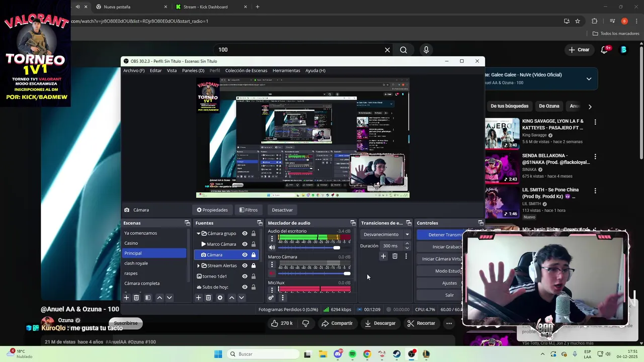The height and width of the screenshot is (362, 644).
Task: Decrease Duración value with down arrow
Action: tap(407, 248)
